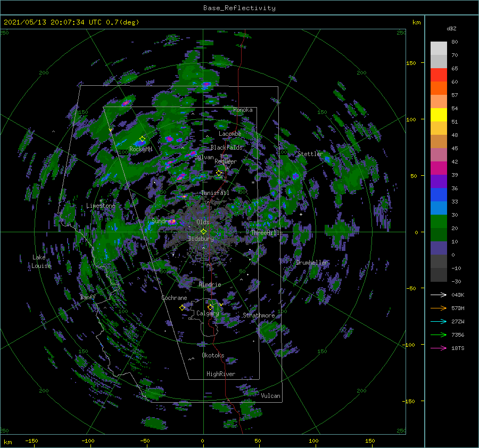Click the yellow diamond marker near RockyMH
This screenshot has height=448, width=479.
(142, 139)
